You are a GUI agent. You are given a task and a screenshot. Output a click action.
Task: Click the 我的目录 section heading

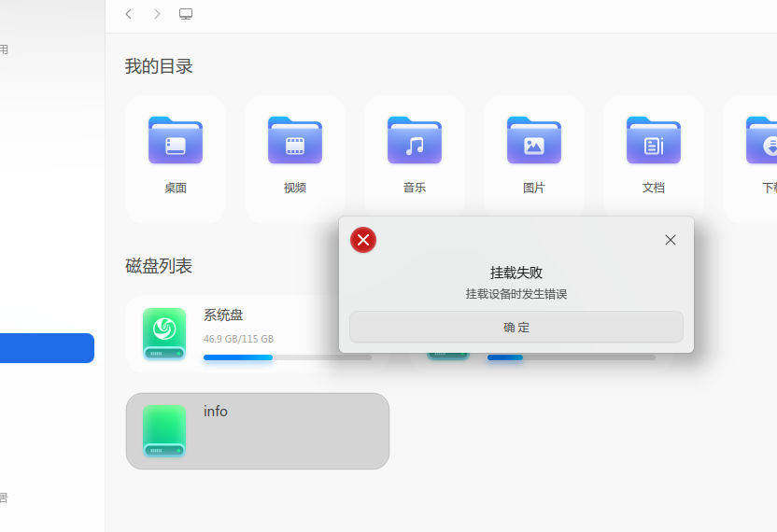pyautogui.click(x=159, y=66)
